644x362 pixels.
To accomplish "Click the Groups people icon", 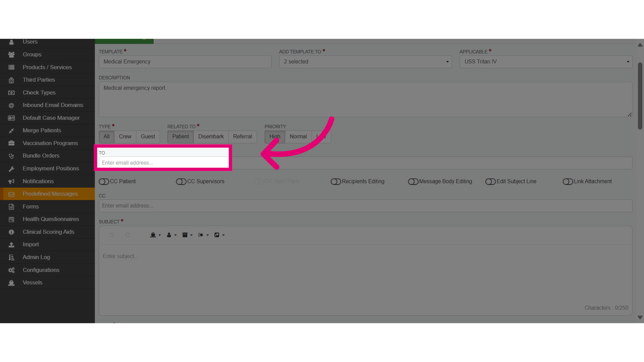I will [11, 55].
